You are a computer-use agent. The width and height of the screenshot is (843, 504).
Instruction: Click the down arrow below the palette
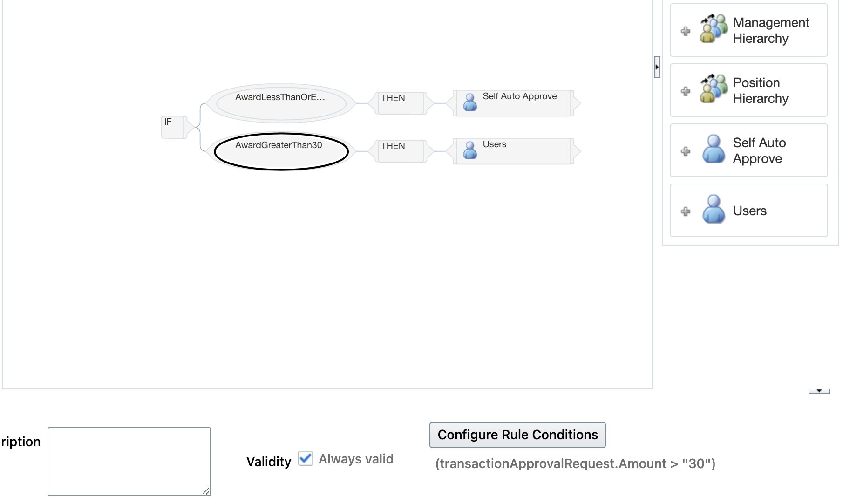click(x=819, y=391)
